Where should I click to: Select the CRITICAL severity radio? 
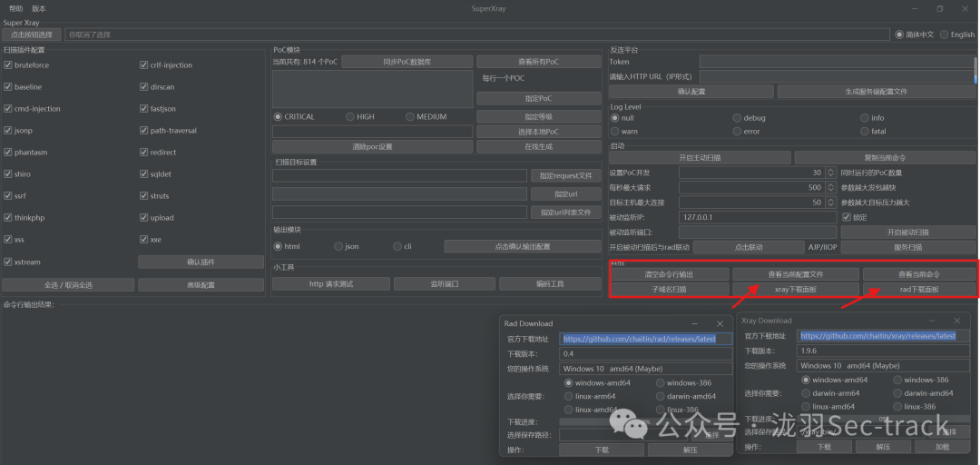[279, 116]
